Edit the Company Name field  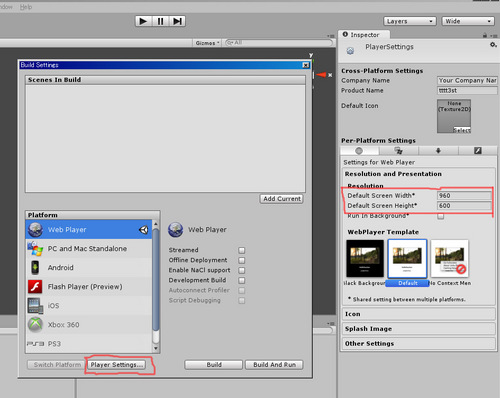(467, 80)
